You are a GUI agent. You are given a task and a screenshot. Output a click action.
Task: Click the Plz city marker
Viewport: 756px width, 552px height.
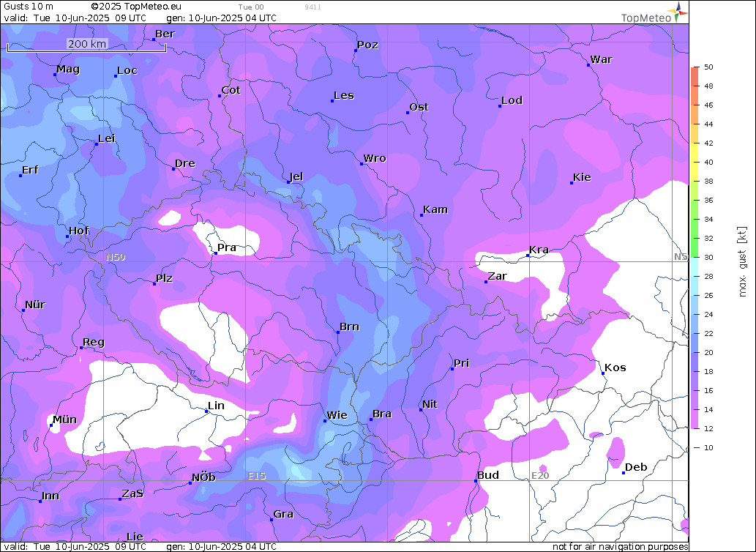[x=154, y=284]
